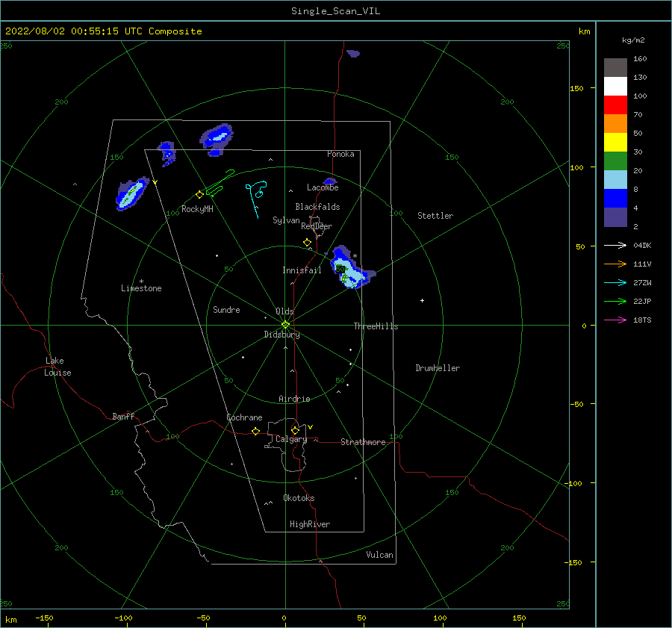This screenshot has width=672, height=628.
Task: Click the Cochrane label
Action: [x=244, y=417]
